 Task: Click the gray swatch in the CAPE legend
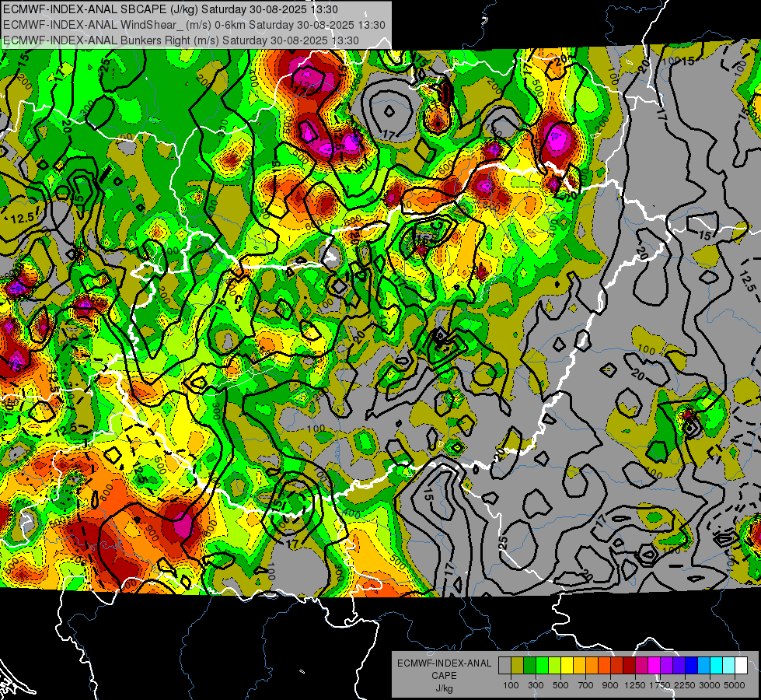[504, 665]
